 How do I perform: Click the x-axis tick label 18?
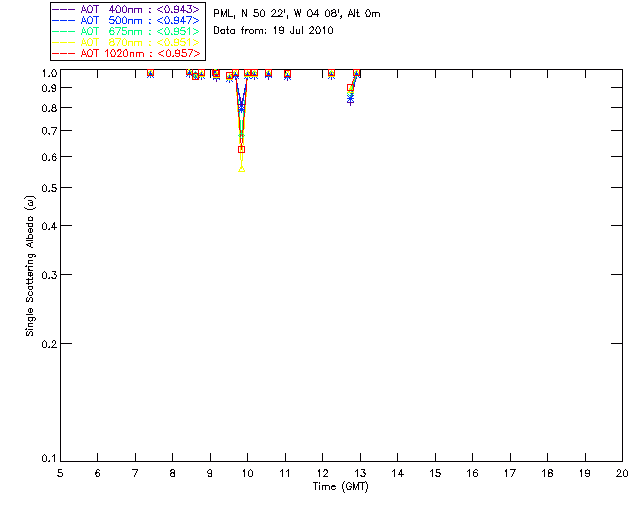[x=548, y=473]
